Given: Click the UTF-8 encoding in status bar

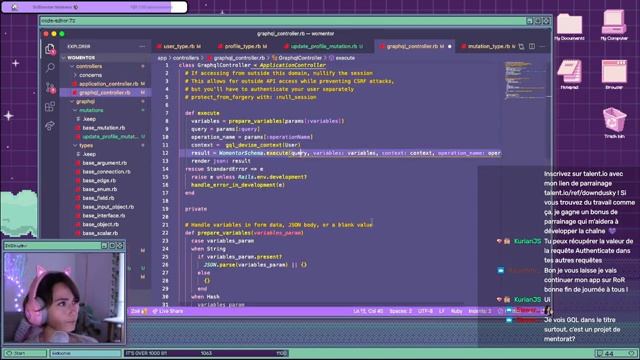Looking at the screenshot, I should [x=425, y=311].
